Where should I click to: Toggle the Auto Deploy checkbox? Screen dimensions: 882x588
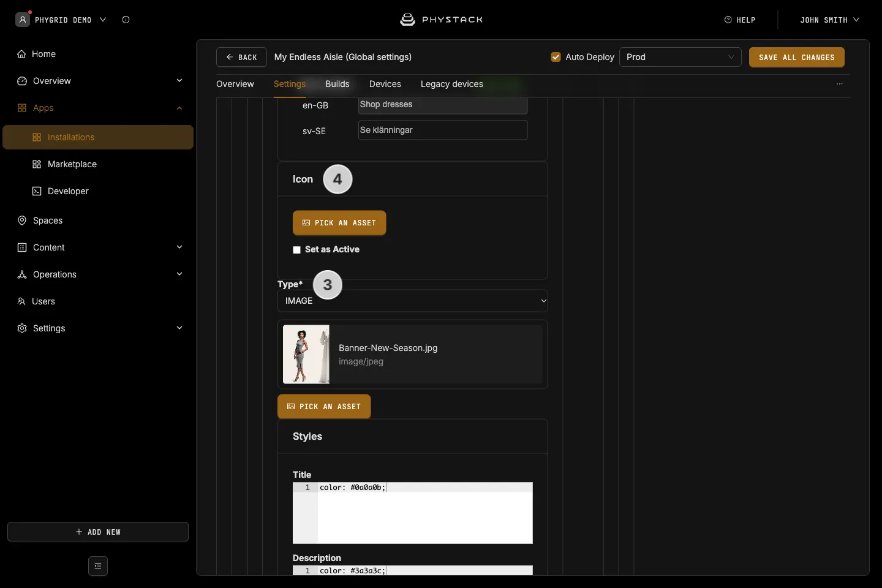pos(556,57)
